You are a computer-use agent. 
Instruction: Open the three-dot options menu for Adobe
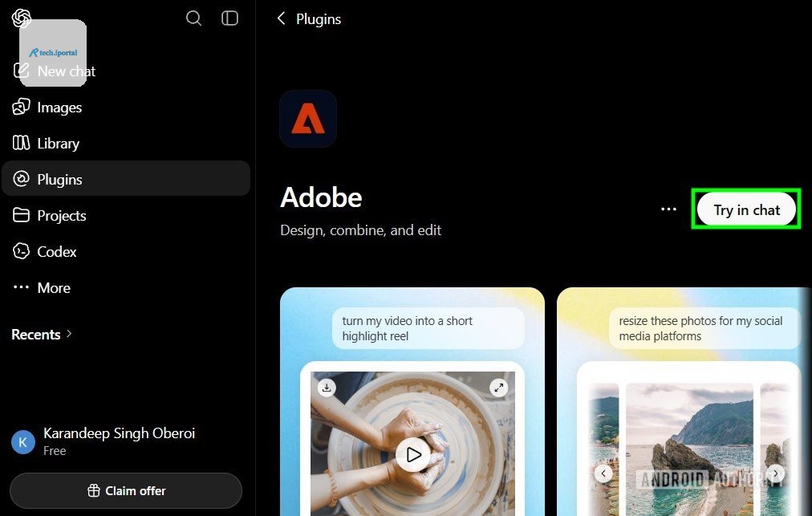(668, 209)
